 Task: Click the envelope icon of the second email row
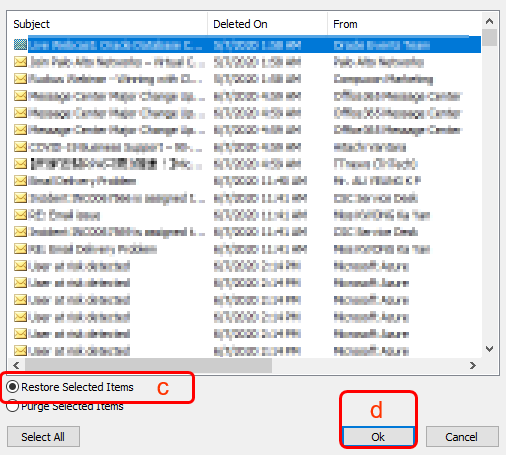pos(20,62)
